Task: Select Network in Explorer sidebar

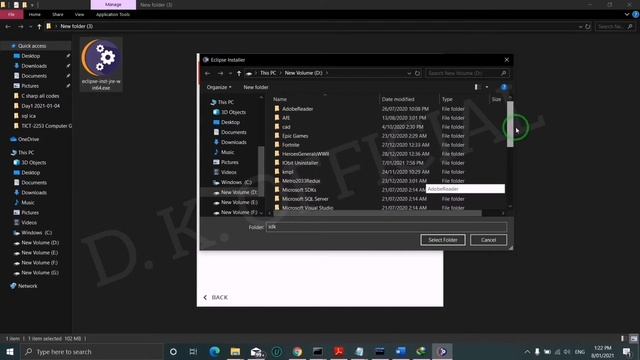Action: pos(27,286)
